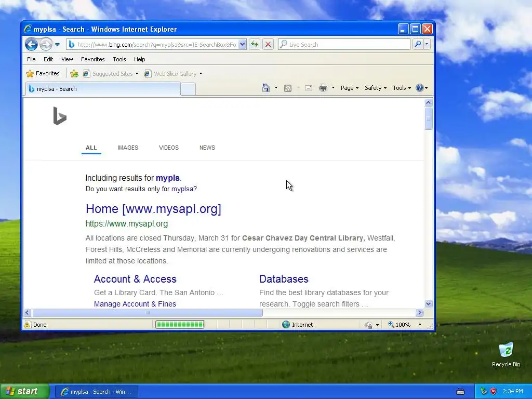Switch to NEWS results tab
The width and height of the screenshot is (532, 399).
[207, 148]
